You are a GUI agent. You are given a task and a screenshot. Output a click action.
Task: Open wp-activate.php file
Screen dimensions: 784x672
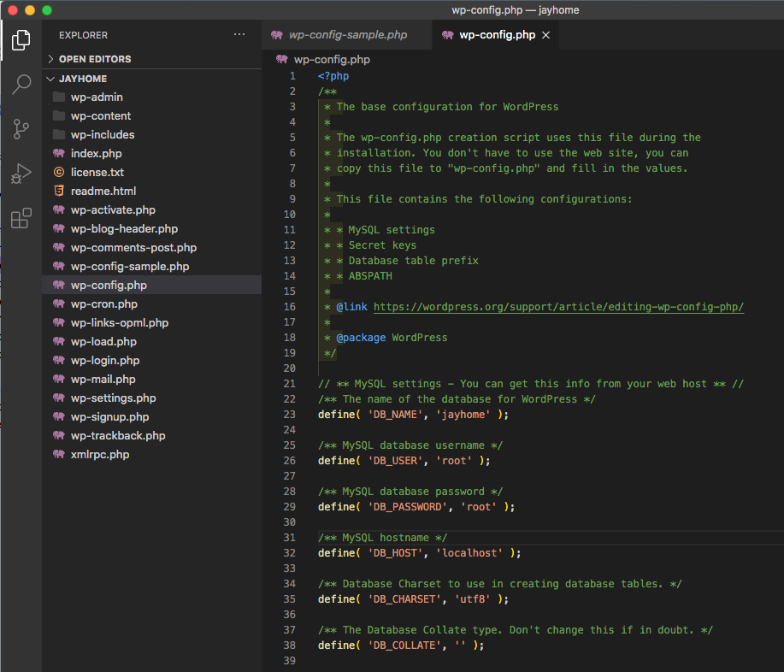click(151, 210)
